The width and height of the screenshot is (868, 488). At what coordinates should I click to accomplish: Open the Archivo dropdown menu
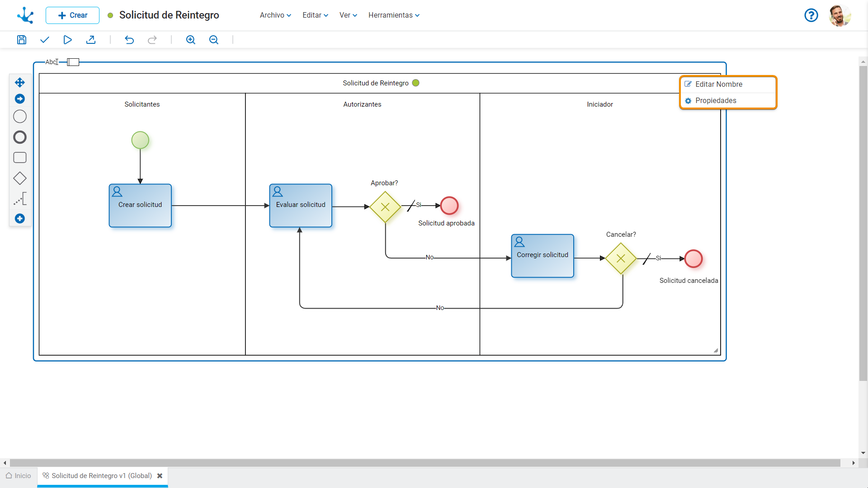click(x=275, y=15)
